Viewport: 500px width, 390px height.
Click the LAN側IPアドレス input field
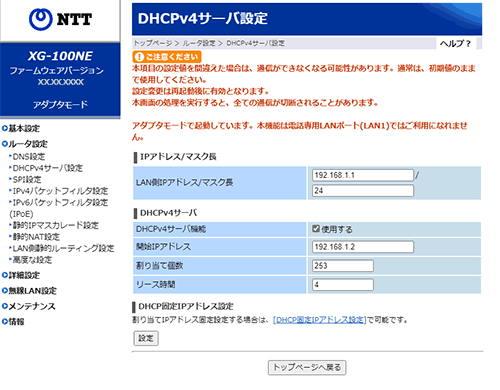tap(363, 175)
